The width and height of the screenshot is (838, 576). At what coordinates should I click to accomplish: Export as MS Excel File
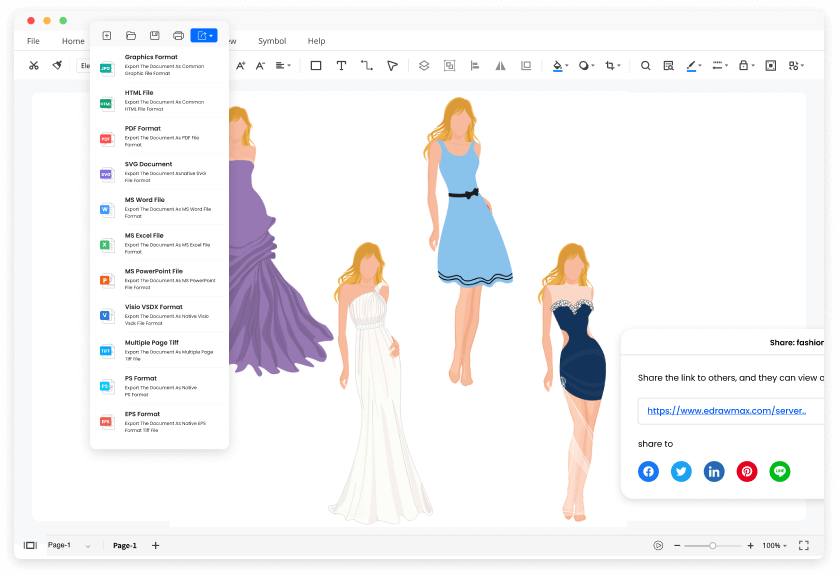coord(159,243)
